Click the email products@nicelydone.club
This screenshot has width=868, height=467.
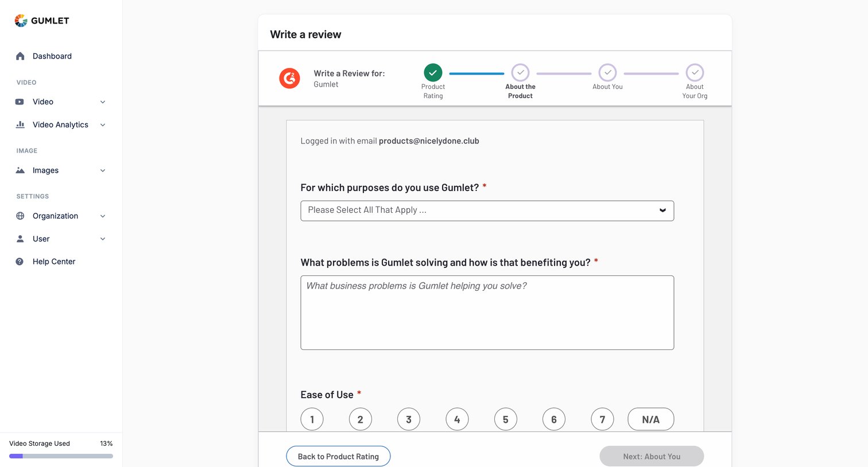429,141
